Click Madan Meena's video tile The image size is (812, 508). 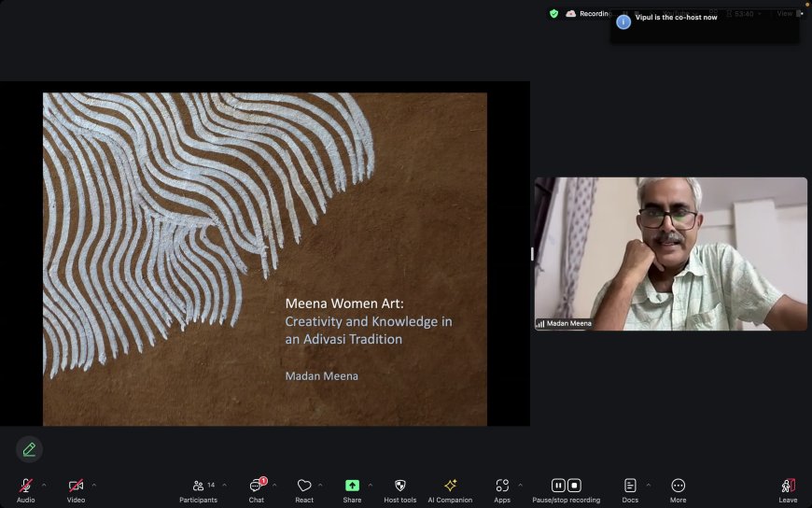tap(671, 254)
